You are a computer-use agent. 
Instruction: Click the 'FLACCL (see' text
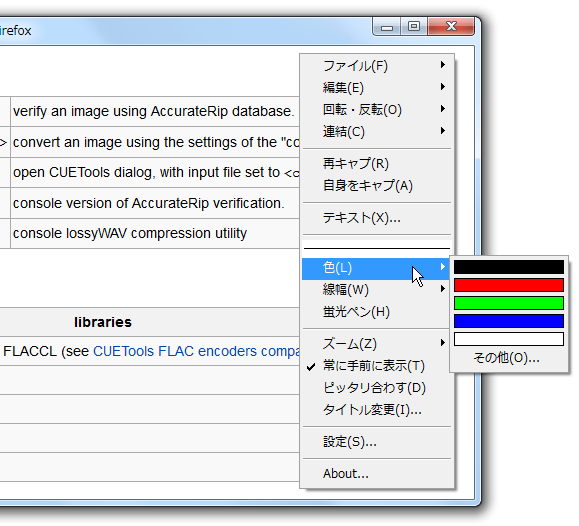46,351
